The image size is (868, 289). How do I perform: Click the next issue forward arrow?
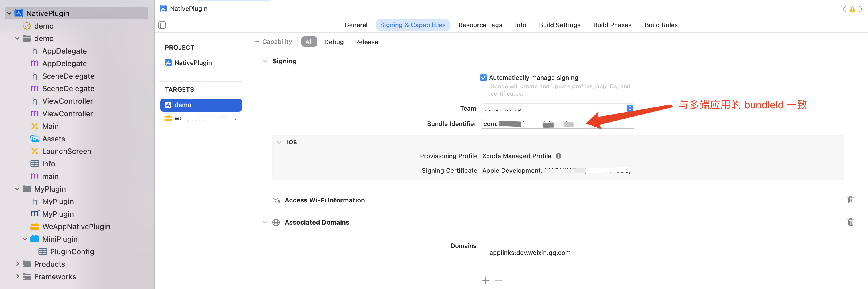pyautogui.click(x=861, y=9)
